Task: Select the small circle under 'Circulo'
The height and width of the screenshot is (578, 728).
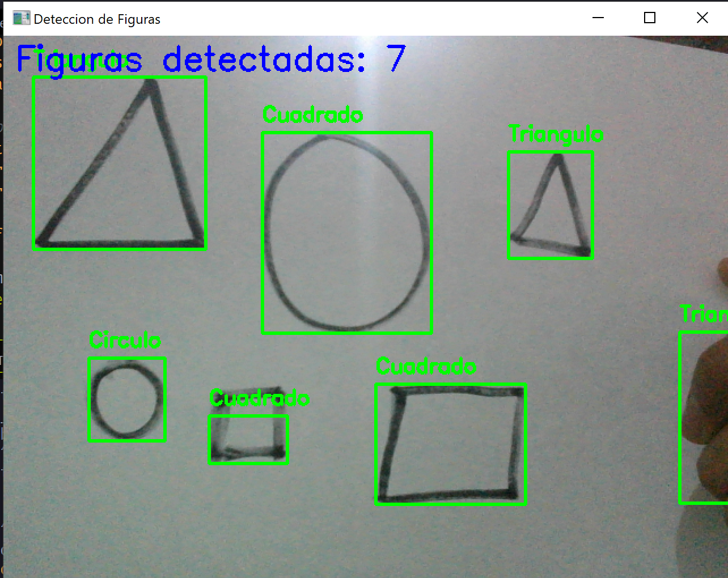Action: click(126, 400)
